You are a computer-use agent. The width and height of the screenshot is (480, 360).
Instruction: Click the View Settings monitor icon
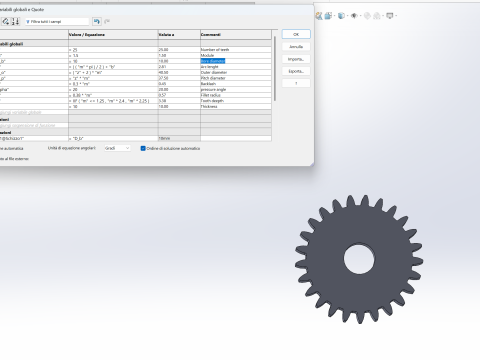coord(389,16)
